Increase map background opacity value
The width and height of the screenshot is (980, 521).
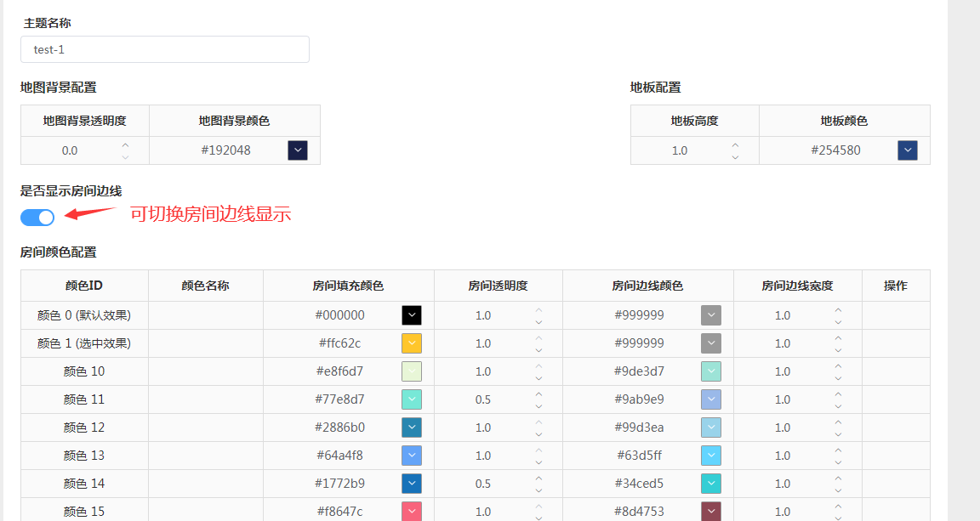126,145
